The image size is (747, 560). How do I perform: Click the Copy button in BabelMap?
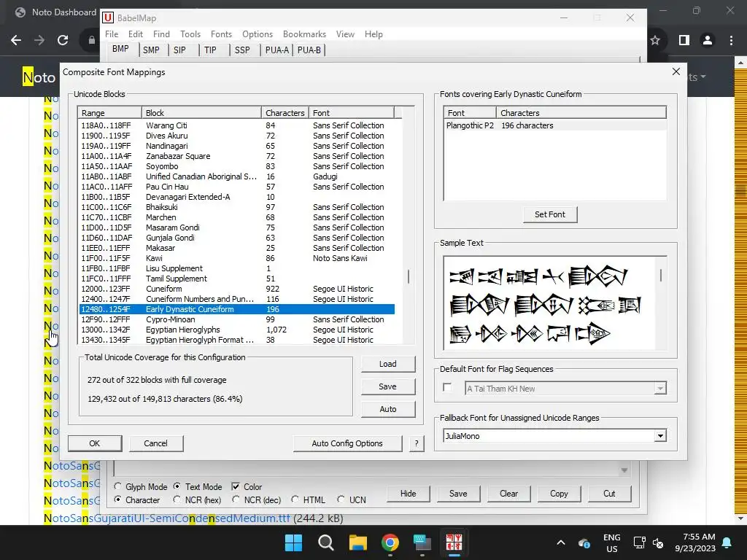tap(559, 494)
